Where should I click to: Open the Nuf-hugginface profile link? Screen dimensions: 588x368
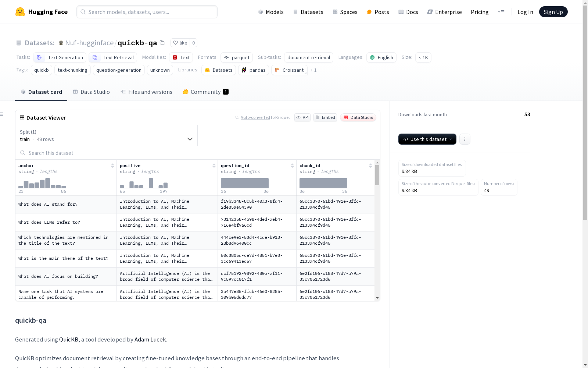coord(89,43)
